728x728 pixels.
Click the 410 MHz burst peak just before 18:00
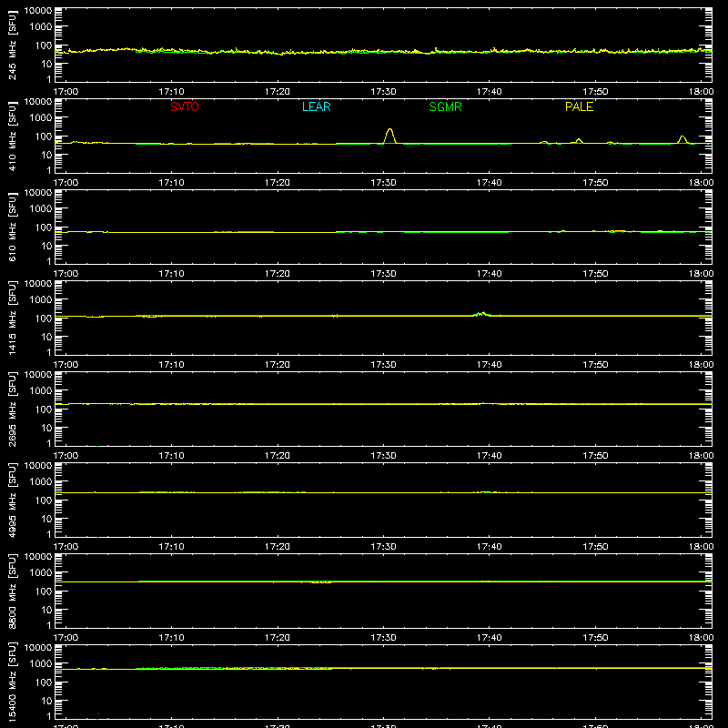coord(682,137)
